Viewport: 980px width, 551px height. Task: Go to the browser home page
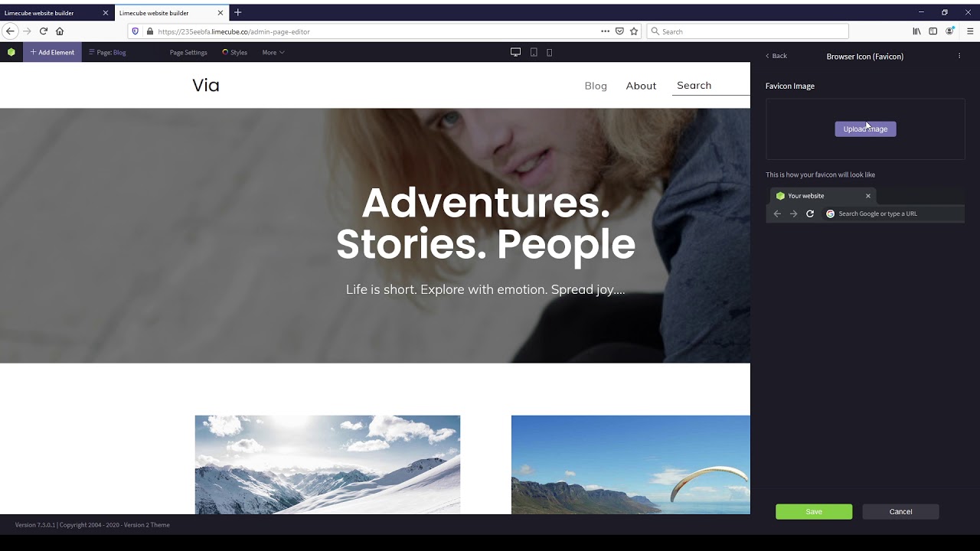point(60,31)
